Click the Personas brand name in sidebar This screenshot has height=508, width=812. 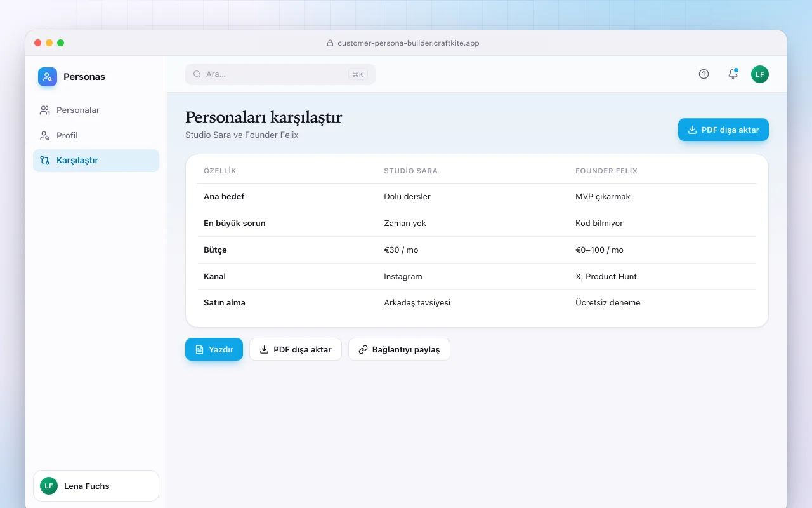pos(84,77)
